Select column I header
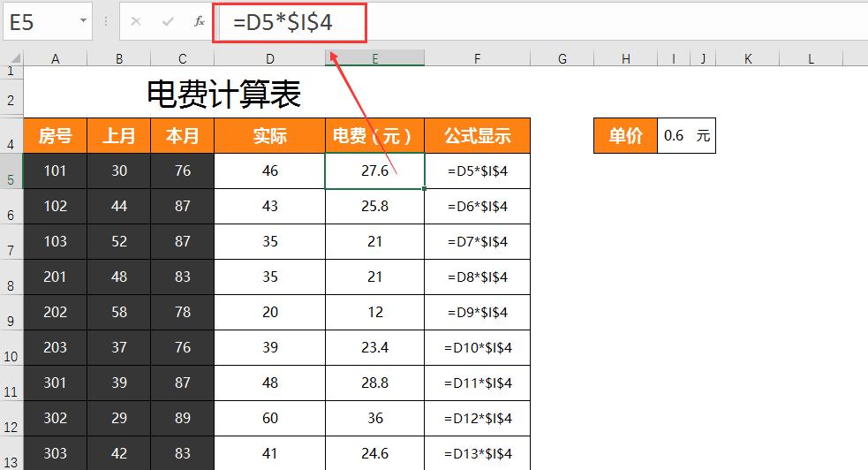868x470 pixels. coord(675,58)
